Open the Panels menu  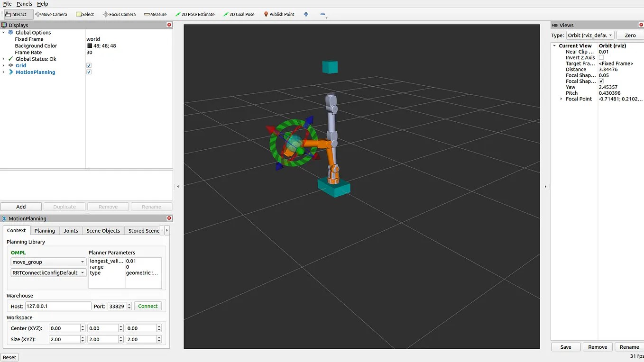click(24, 4)
